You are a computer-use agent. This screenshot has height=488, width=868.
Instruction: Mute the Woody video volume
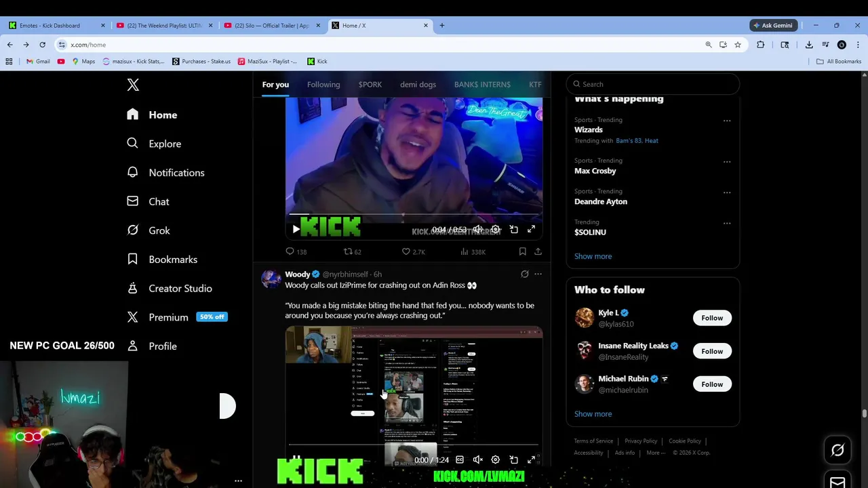tap(477, 460)
